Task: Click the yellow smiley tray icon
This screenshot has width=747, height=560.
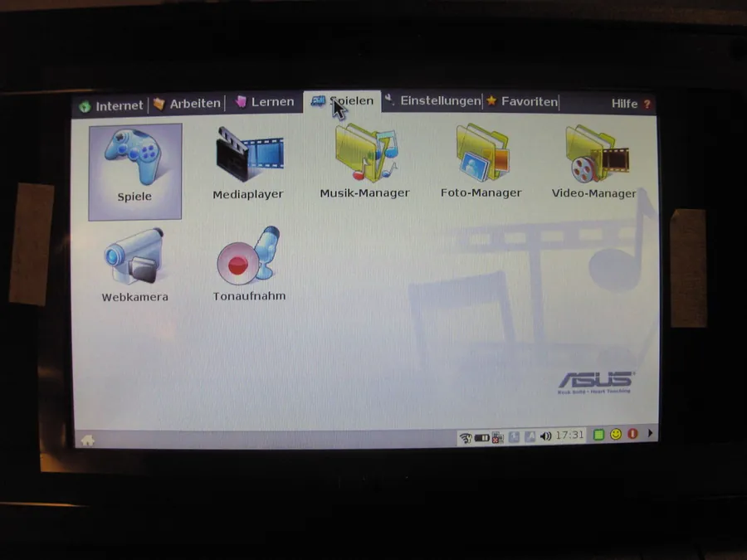Action: [616, 434]
